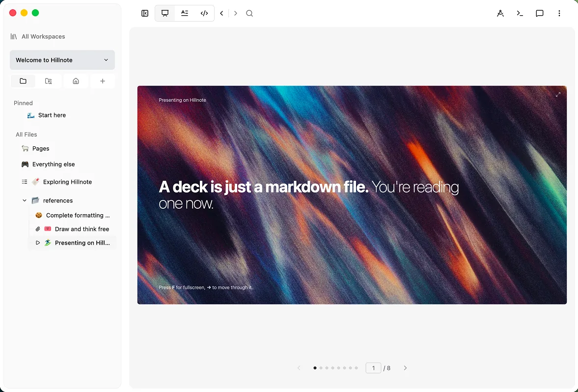
Task: Open search with magnifier icon
Action: click(249, 13)
